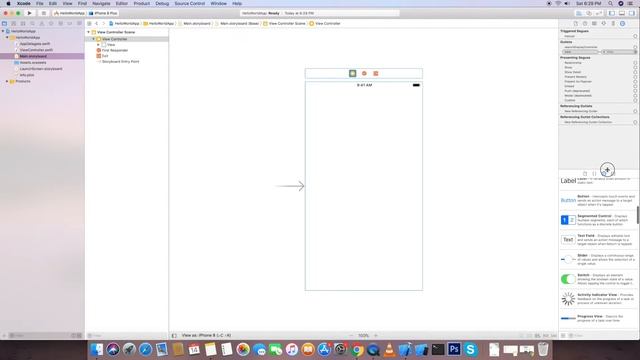This screenshot has width=640, height=360.
Task: Open the Identity inspector
Action: [594, 24]
